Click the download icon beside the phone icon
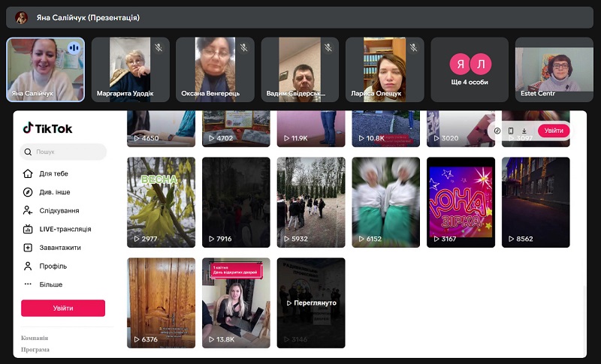This screenshot has width=601, height=364. 524,131
